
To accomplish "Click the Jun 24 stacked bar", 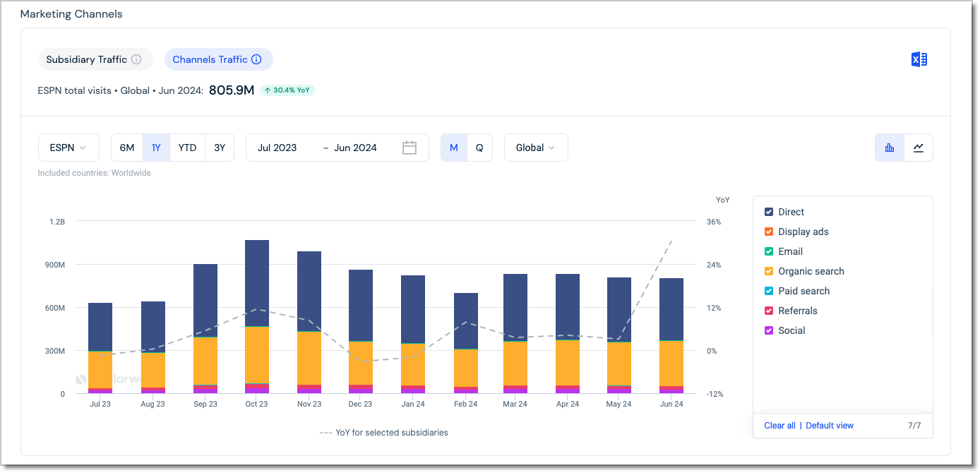I will click(x=671, y=336).
